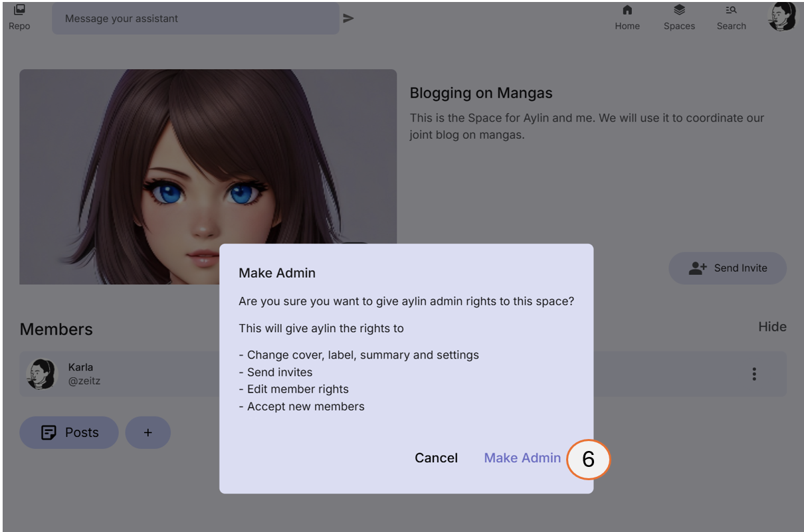Viewport: 804px width, 532px height.
Task: Hide the Members list
Action: 772,326
